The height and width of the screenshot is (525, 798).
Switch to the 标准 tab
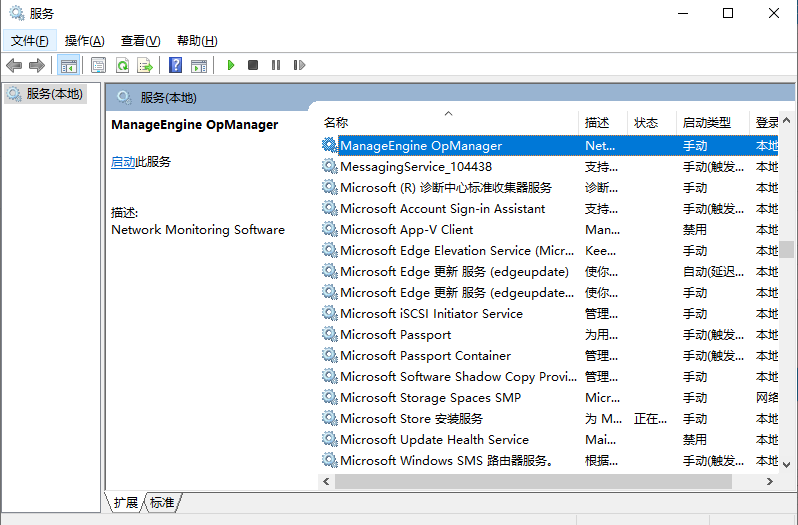(x=162, y=503)
